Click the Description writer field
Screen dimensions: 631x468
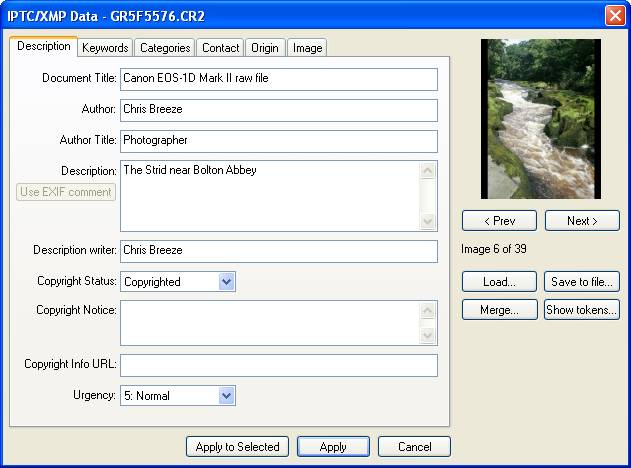(x=279, y=251)
